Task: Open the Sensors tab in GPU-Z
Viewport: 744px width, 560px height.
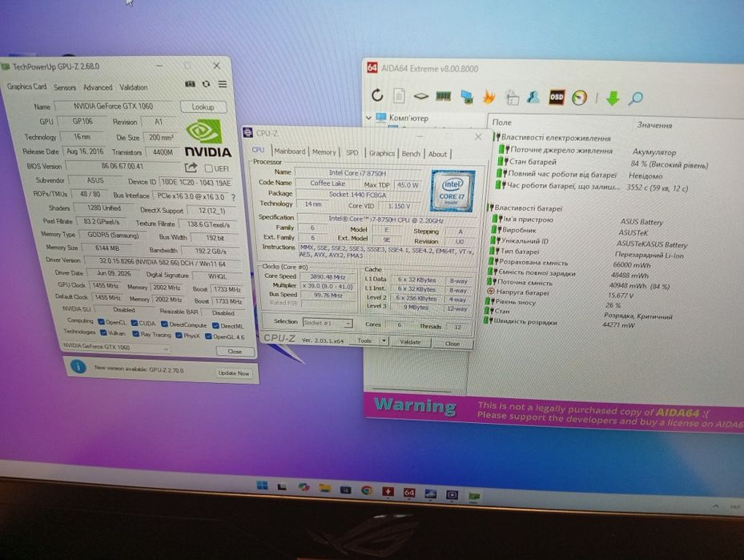Action: pyautogui.click(x=65, y=87)
